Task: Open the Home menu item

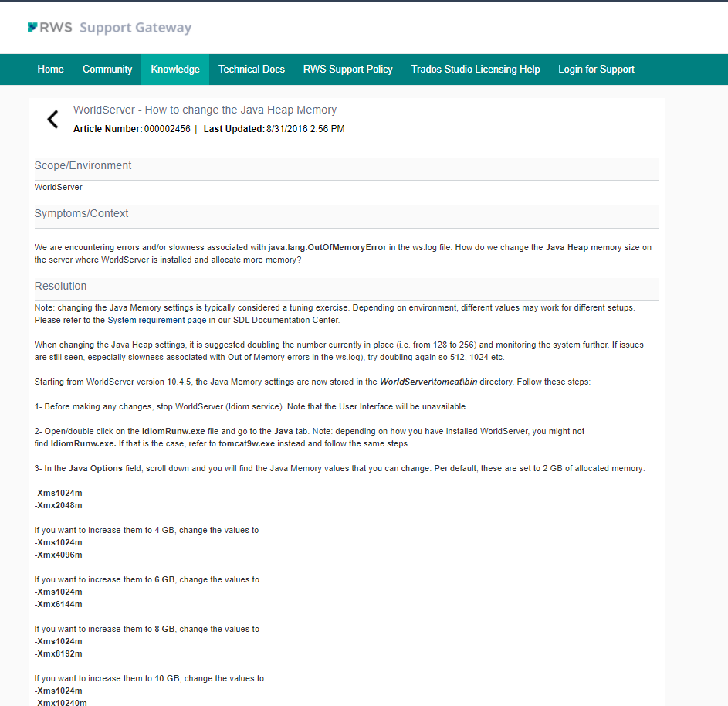Action: (x=51, y=70)
